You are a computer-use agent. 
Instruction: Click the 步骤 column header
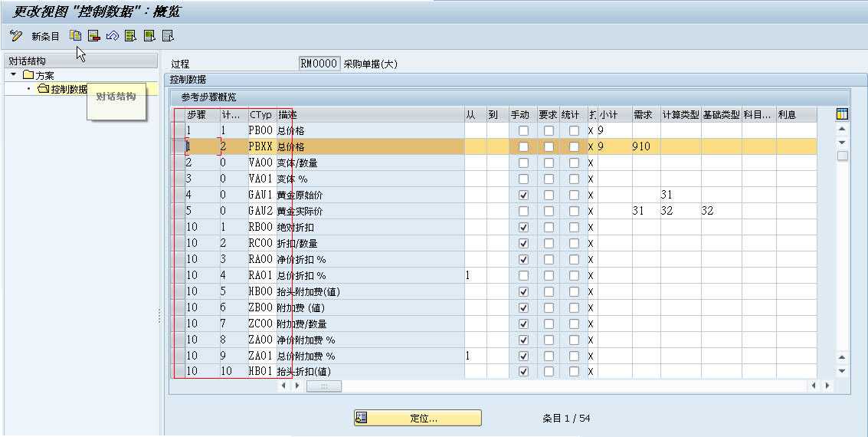[x=202, y=115]
